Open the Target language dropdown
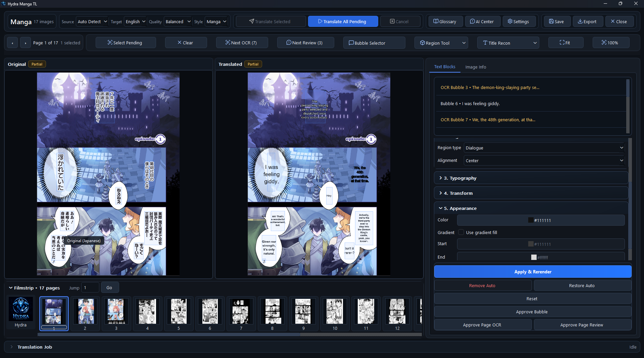Image resolution: width=644 pixels, height=358 pixels. pos(135,21)
